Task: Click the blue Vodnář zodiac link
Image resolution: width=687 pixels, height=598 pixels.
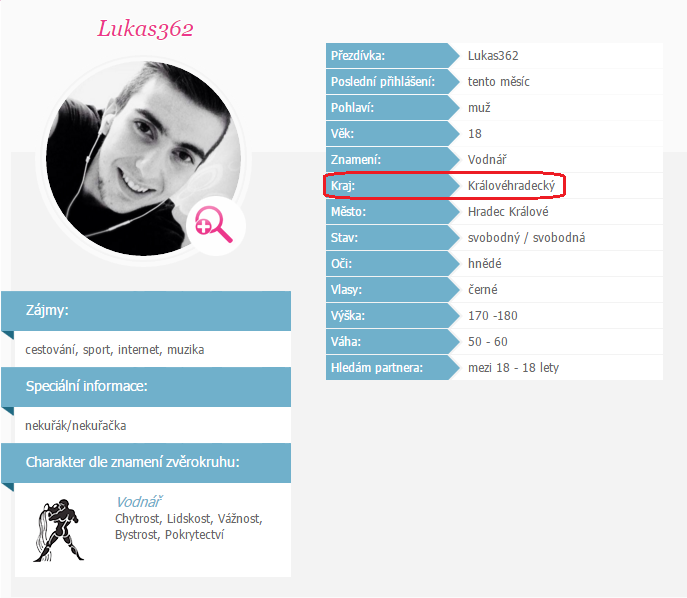Action: [139, 502]
